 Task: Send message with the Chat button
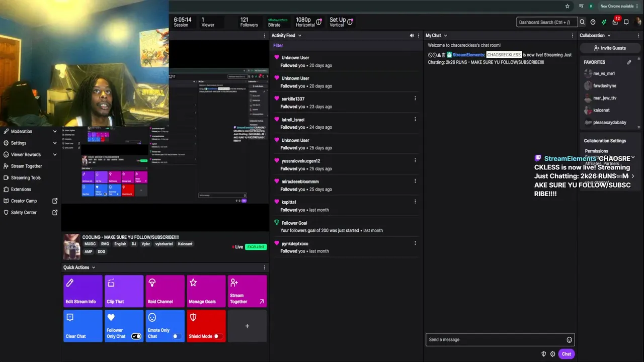click(x=567, y=354)
